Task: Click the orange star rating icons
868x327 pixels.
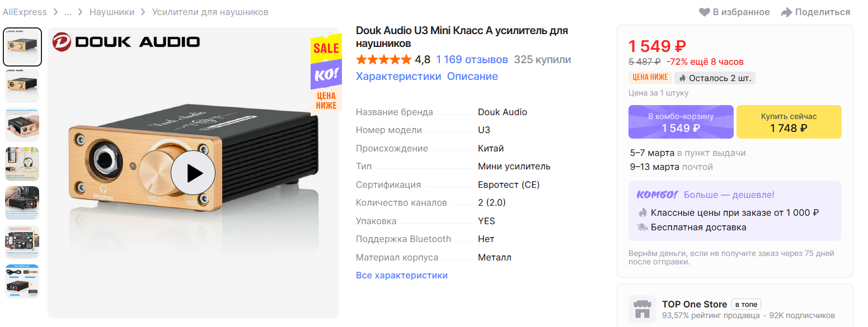Action: (383, 59)
